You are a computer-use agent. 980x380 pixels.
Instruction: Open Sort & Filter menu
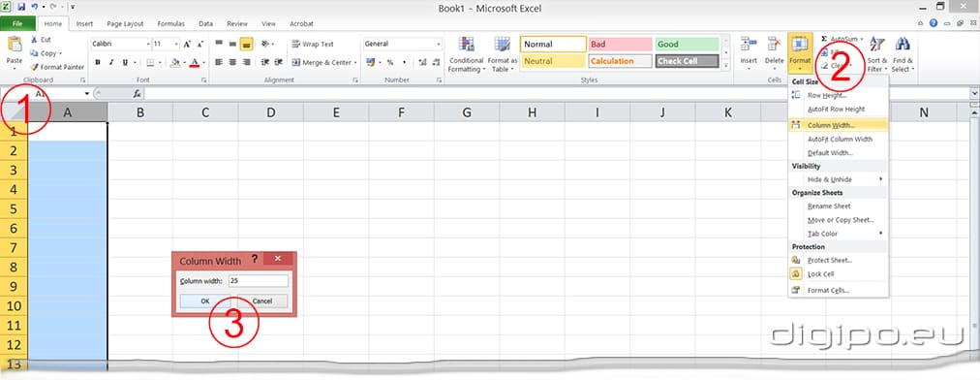[877, 54]
